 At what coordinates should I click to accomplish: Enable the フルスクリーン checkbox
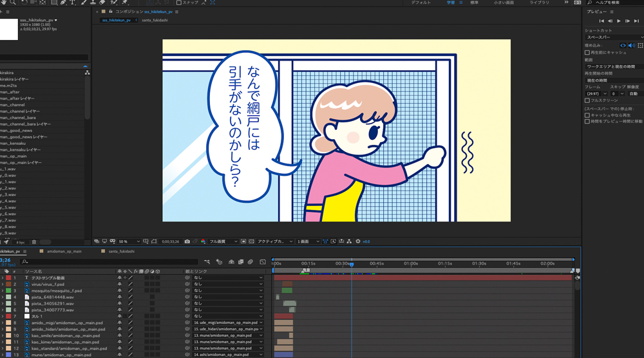(587, 100)
